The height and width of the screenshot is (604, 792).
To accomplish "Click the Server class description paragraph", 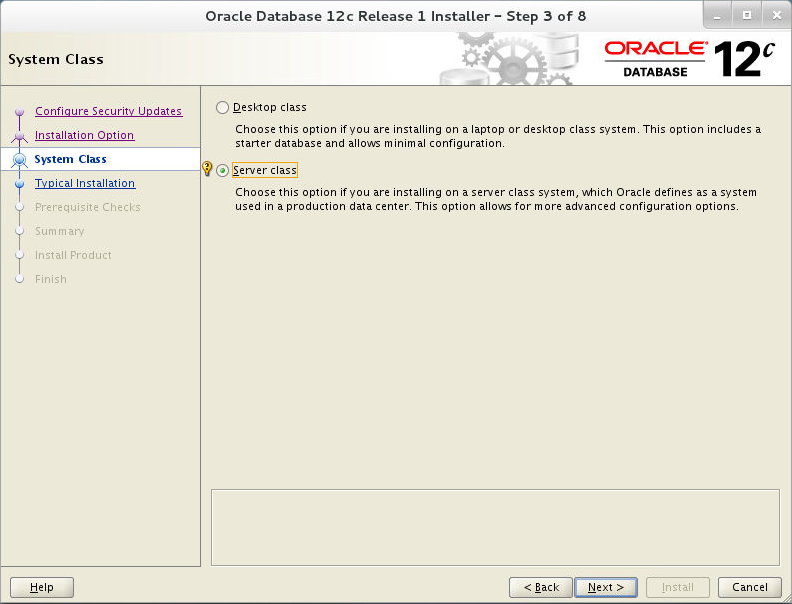I will pyautogui.click(x=496, y=199).
